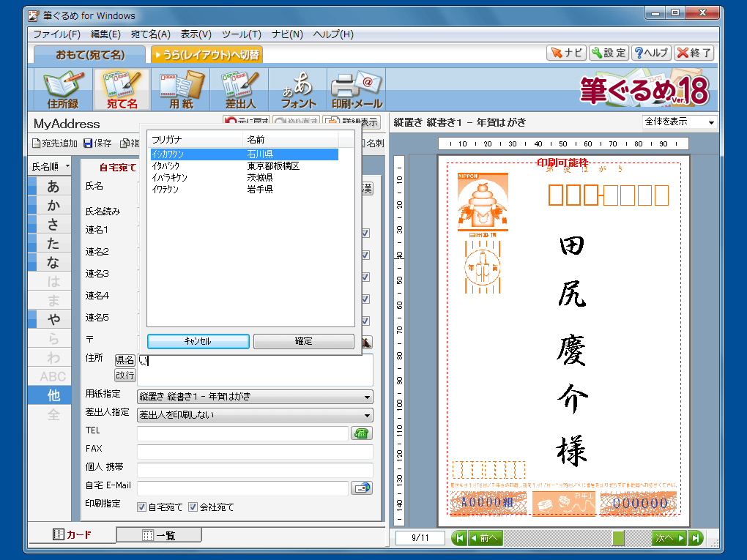The image size is (747, 560).
Task: Toggle the checkbox on the 連名3 row
Action: pyautogui.click(x=365, y=277)
